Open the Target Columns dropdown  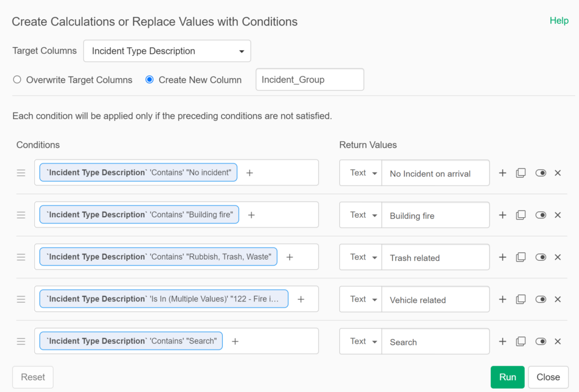pos(167,51)
